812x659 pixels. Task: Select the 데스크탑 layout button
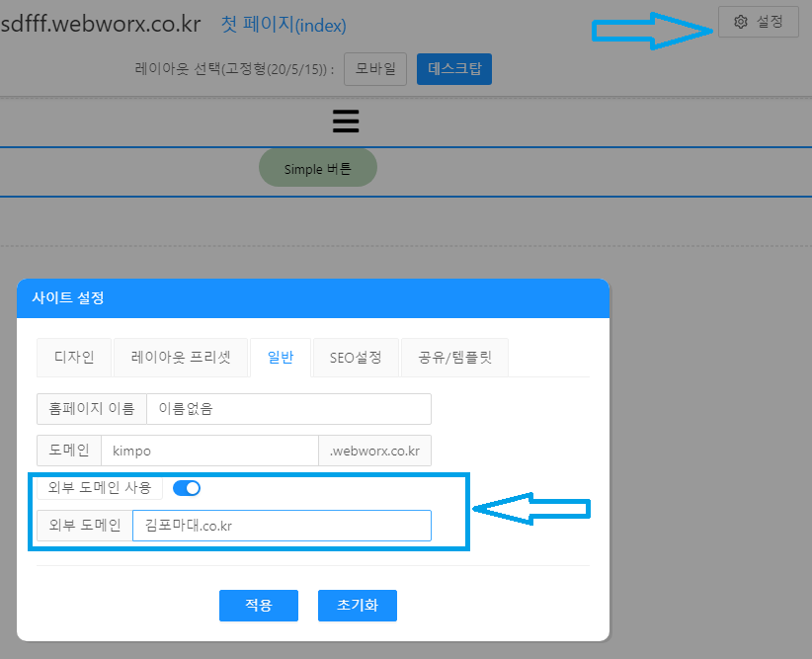[453, 69]
